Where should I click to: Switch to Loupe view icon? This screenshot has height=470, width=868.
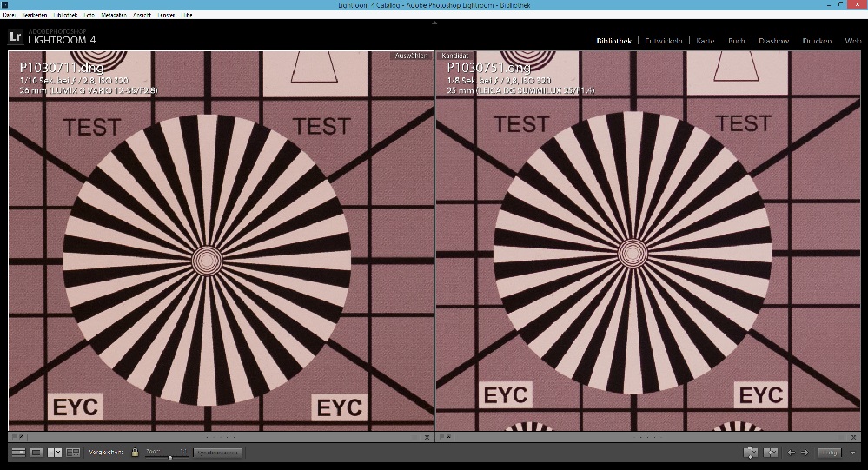coord(36,453)
